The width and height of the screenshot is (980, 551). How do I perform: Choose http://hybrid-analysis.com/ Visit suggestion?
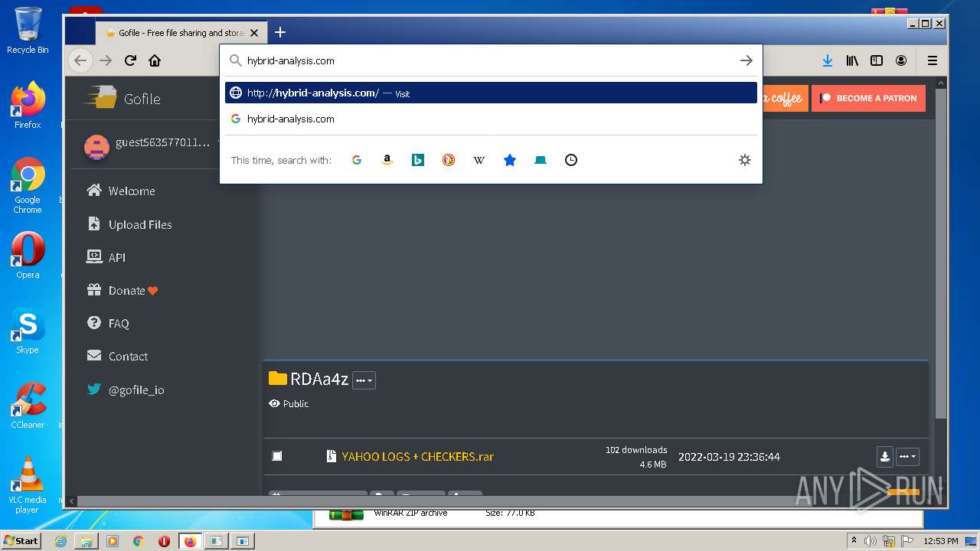(x=491, y=93)
